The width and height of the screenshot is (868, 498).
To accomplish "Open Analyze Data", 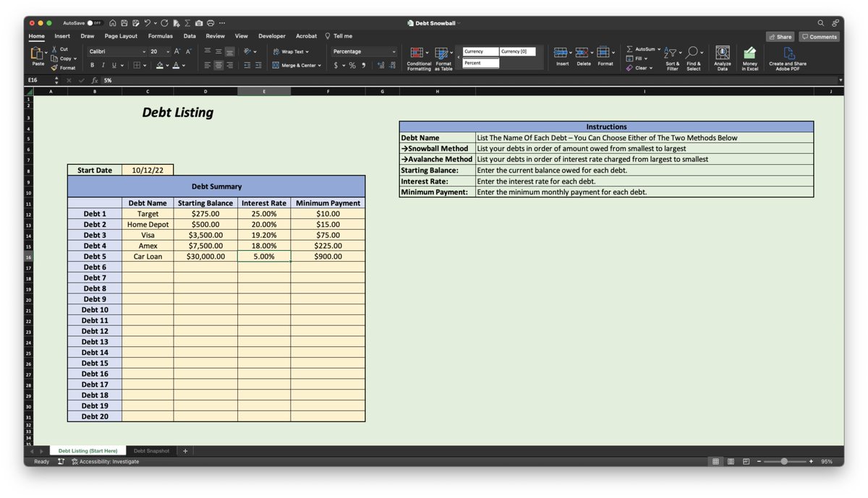I will (722, 53).
